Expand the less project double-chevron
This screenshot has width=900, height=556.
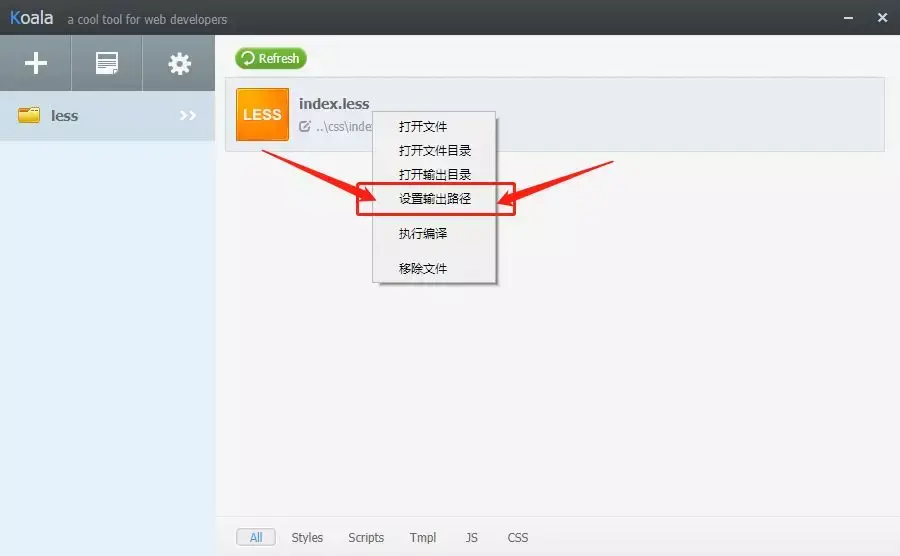click(x=188, y=115)
